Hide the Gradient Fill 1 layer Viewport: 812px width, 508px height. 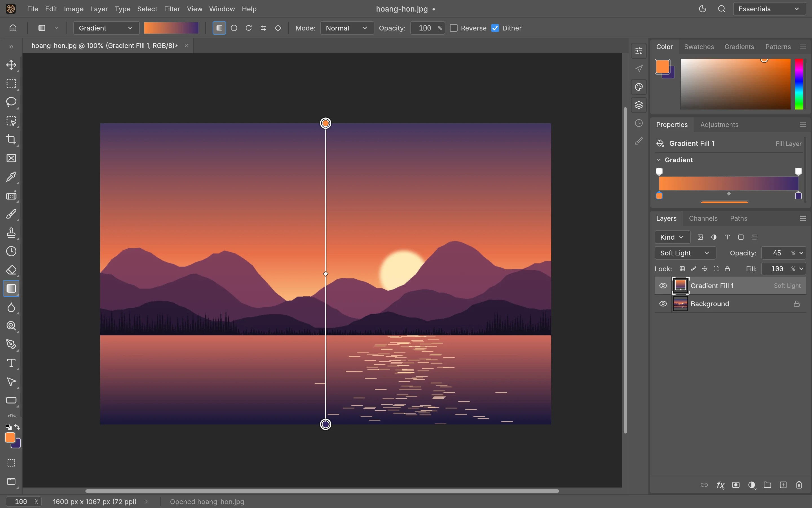pyautogui.click(x=663, y=286)
